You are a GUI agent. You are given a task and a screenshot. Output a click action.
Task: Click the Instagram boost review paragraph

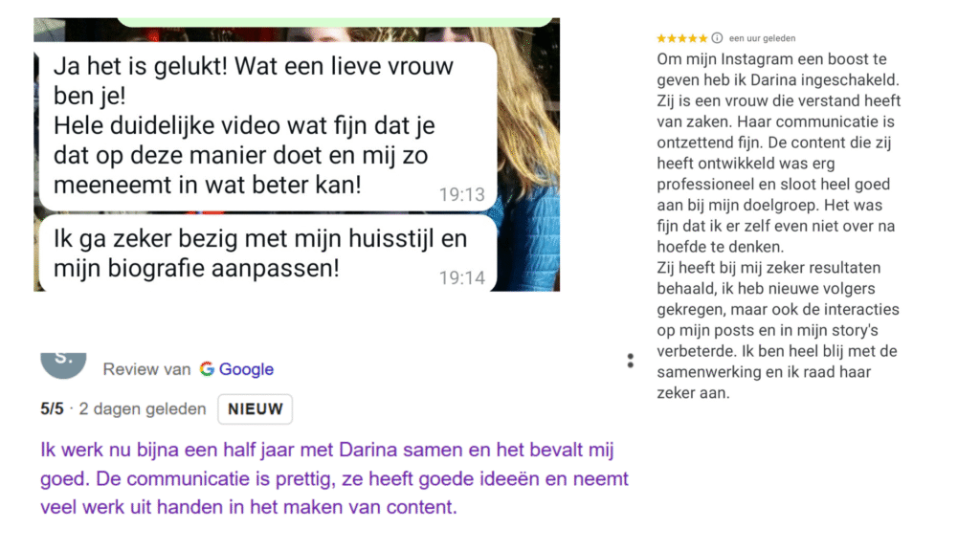(x=779, y=153)
